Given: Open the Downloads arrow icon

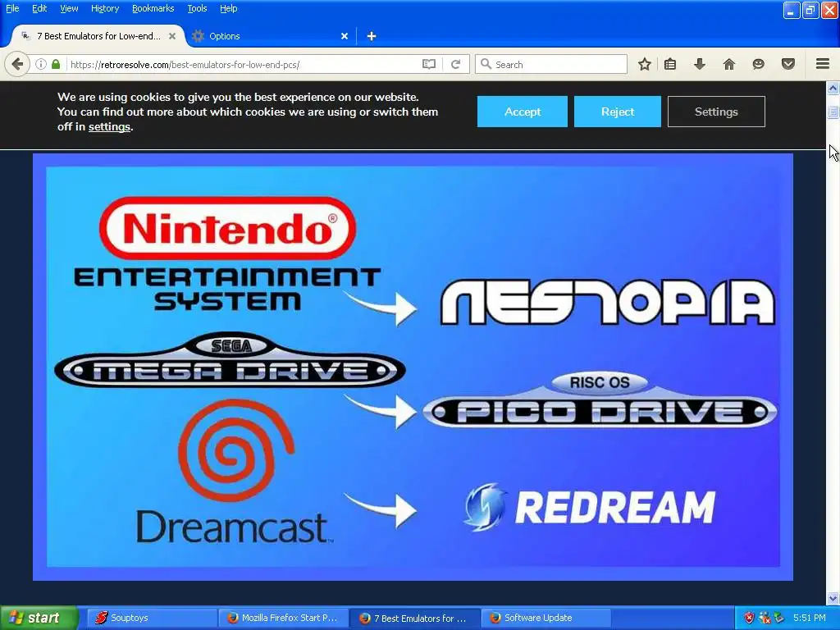Looking at the screenshot, I should click(x=700, y=64).
